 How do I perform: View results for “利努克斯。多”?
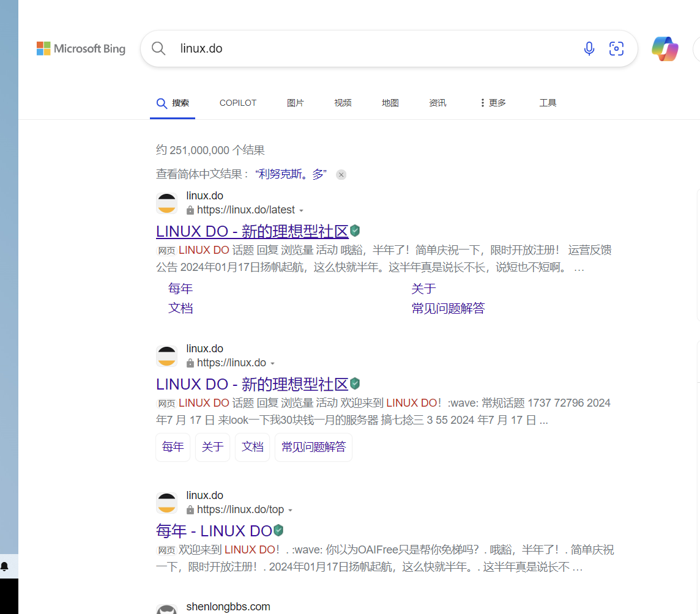[x=291, y=174]
